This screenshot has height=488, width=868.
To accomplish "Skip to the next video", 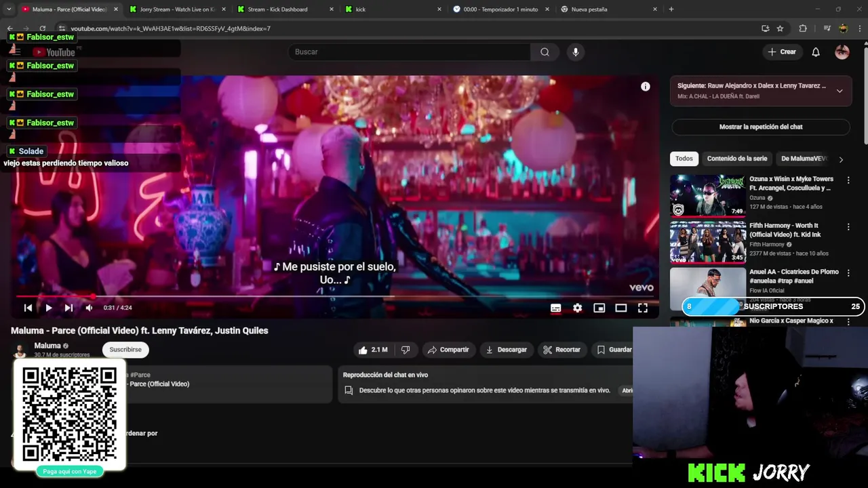I will [x=68, y=308].
